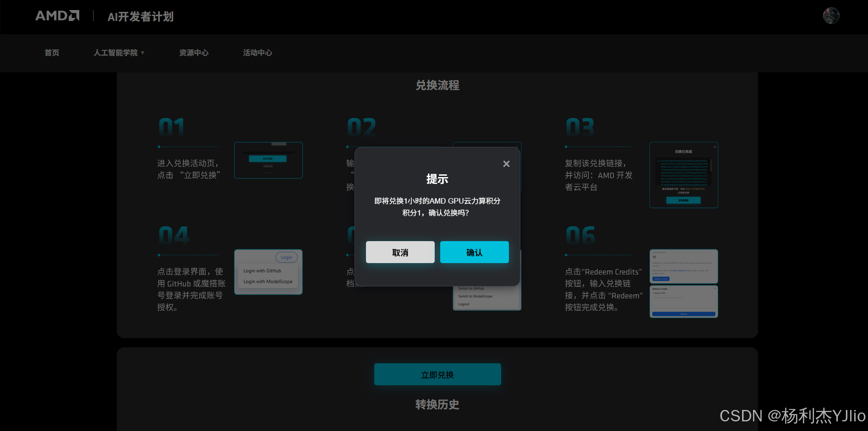The image size is (868, 431).
Task: Click the 取消 button in the dialog
Action: [x=400, y=252]
